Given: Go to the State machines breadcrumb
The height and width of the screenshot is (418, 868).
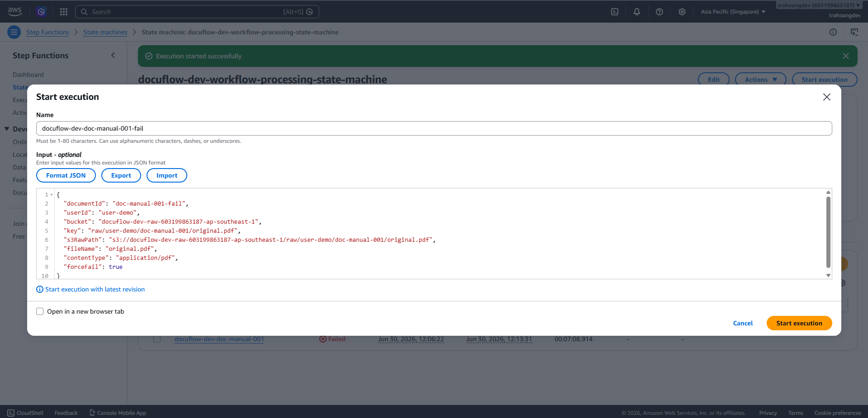Looking at the screenshot, I should [105, 32].
